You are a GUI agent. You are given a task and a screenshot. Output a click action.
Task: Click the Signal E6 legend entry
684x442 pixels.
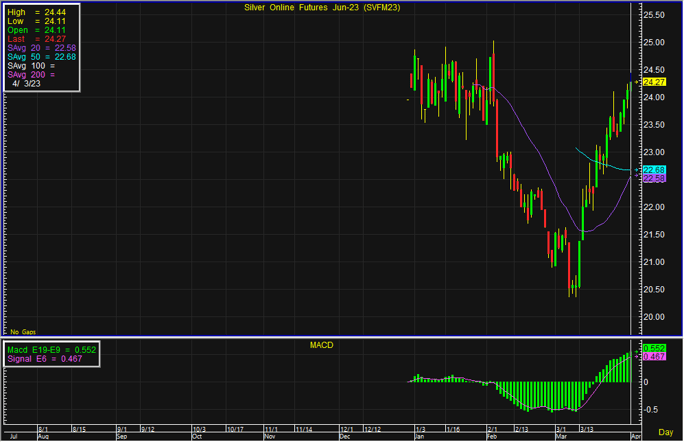[x=44, y=359]
